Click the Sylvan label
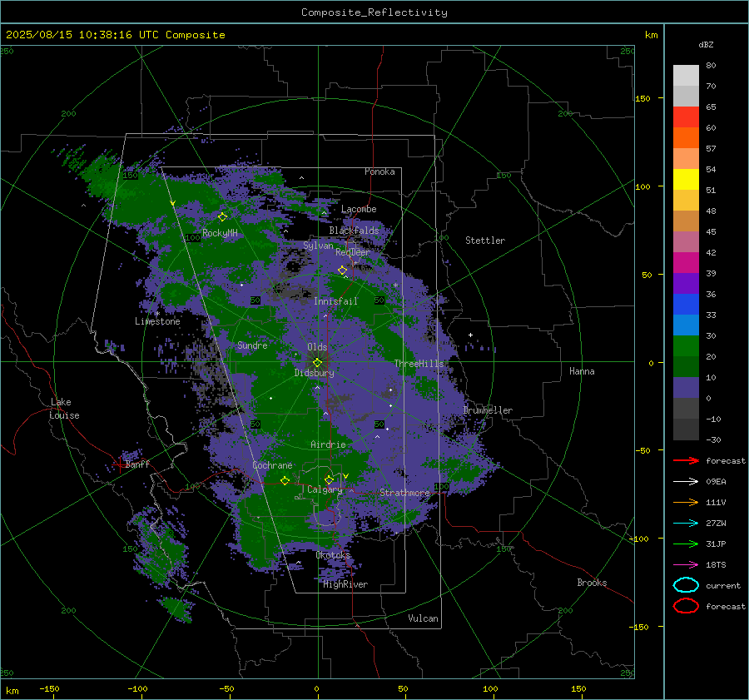This screenshot has height=700, width=749. (x=318, y=246)
